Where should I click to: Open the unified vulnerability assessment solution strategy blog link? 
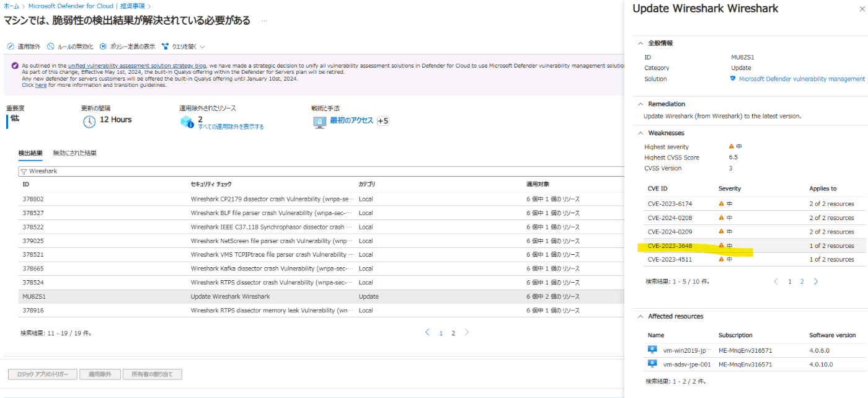point(137,65)
